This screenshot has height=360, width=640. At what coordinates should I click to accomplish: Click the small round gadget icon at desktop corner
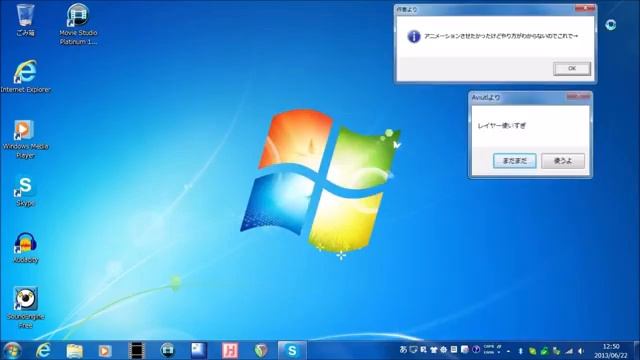611,25
